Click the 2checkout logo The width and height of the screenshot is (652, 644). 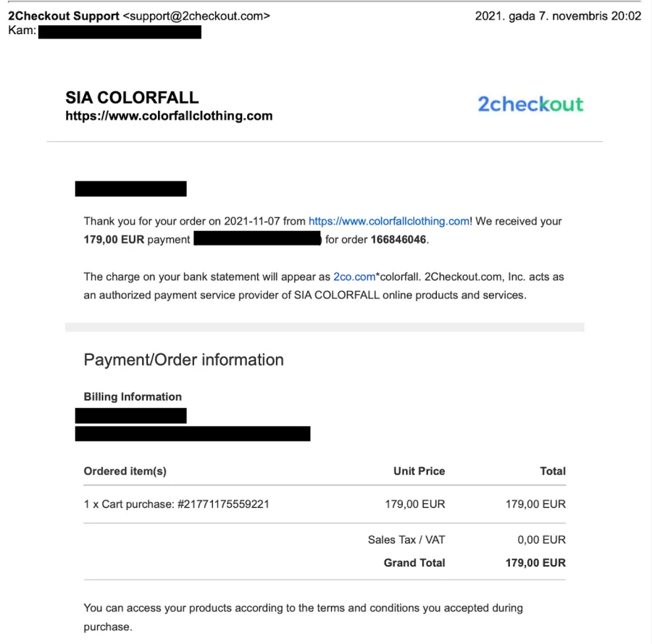coord(530,104)
